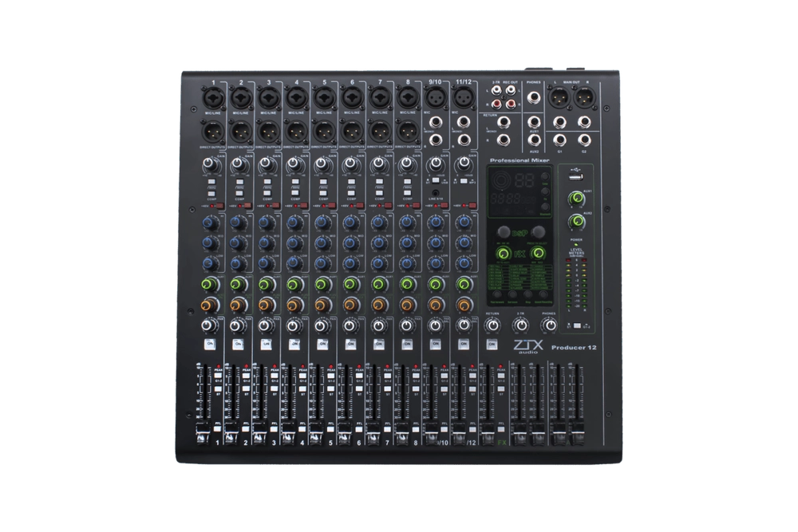This screenshot has width=798, height=532.
Task: Click the channel 1 GAIN knob
Action: pos(209,165)
